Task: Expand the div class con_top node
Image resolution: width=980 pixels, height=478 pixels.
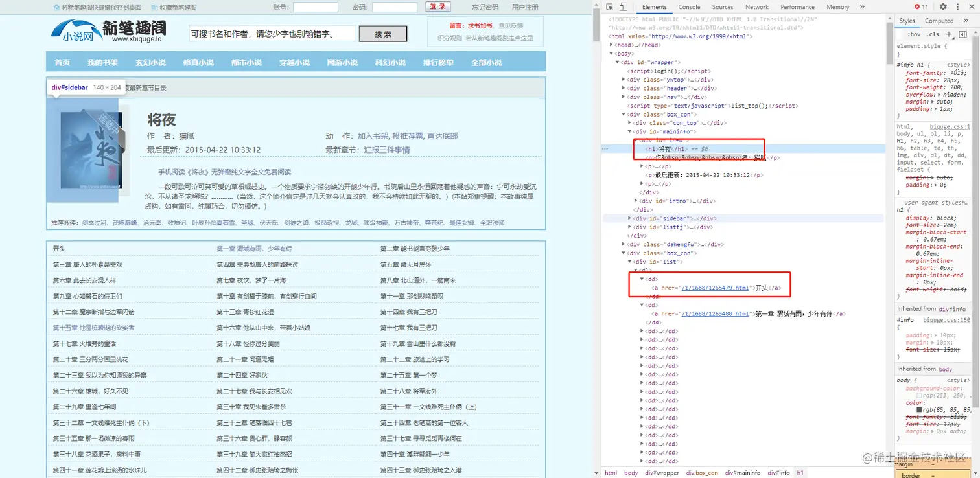Action: click(x=629, y=122)
